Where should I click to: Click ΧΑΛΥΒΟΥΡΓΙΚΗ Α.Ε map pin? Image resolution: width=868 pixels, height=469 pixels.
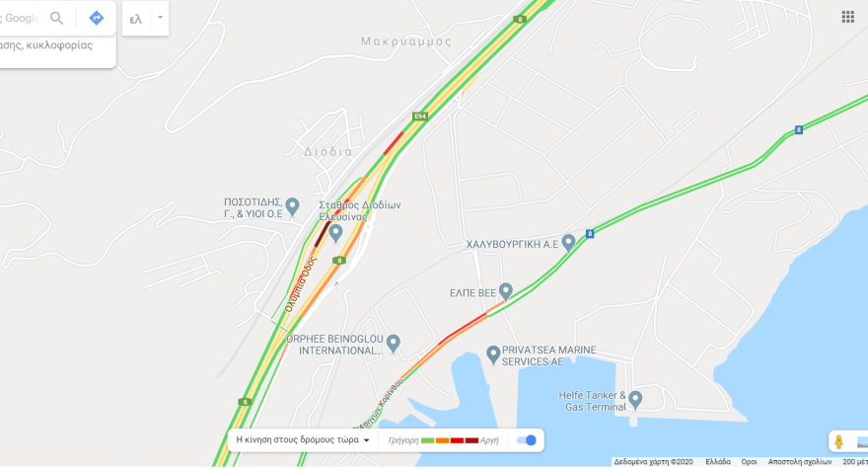click(x=568, y=243)
